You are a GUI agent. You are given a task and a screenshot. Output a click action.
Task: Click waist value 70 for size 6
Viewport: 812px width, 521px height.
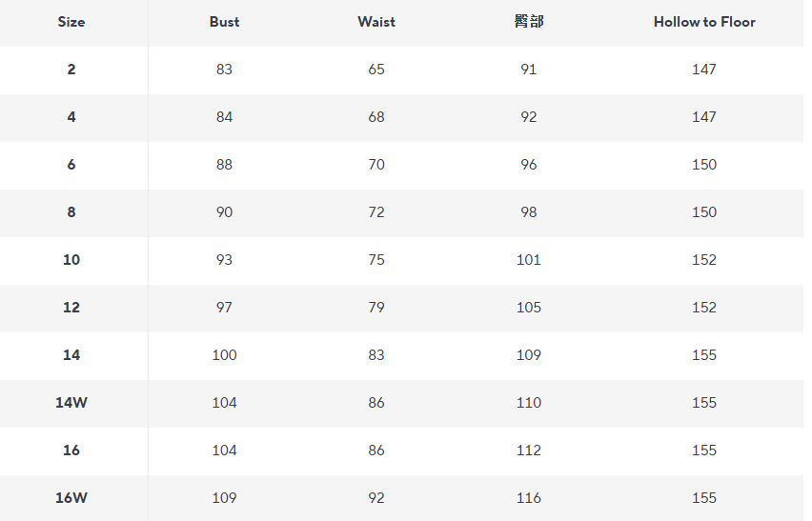(376, 165)
